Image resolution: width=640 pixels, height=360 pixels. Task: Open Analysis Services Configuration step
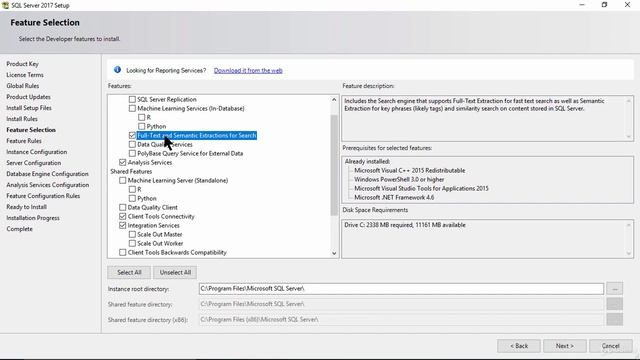(x=48, y=184)
